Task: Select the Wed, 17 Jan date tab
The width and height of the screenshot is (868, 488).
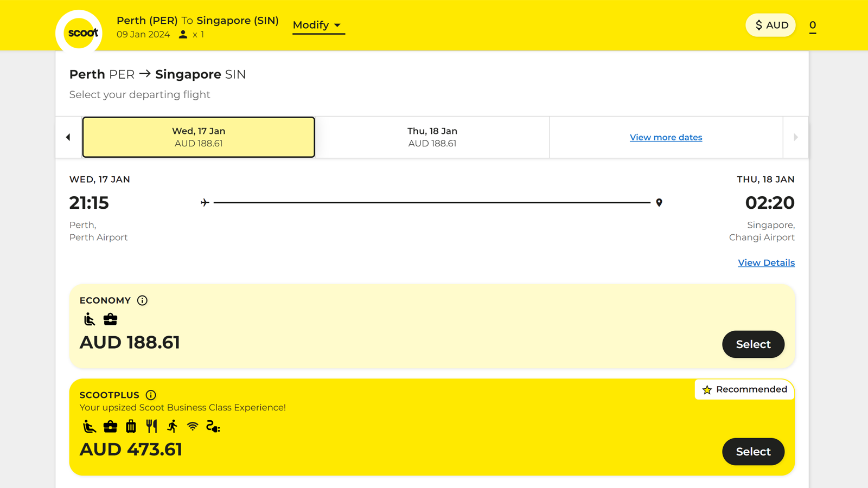Action: coord(199,137)
